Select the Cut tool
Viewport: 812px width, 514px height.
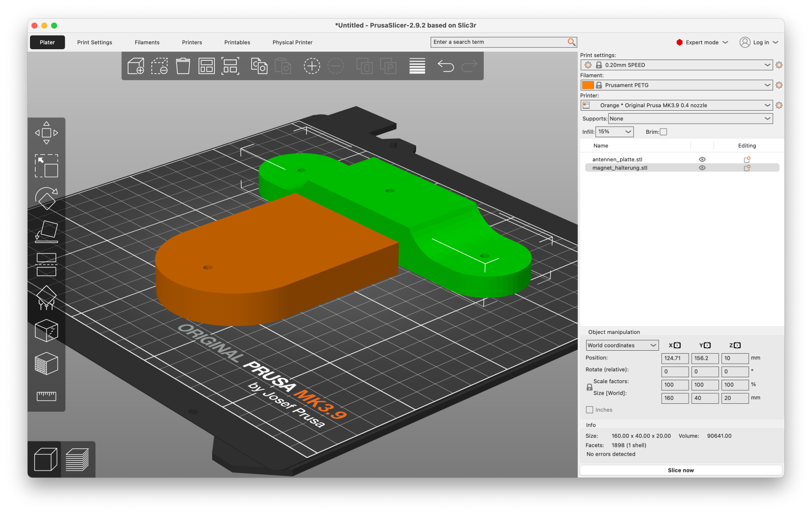tap(46, 264)
